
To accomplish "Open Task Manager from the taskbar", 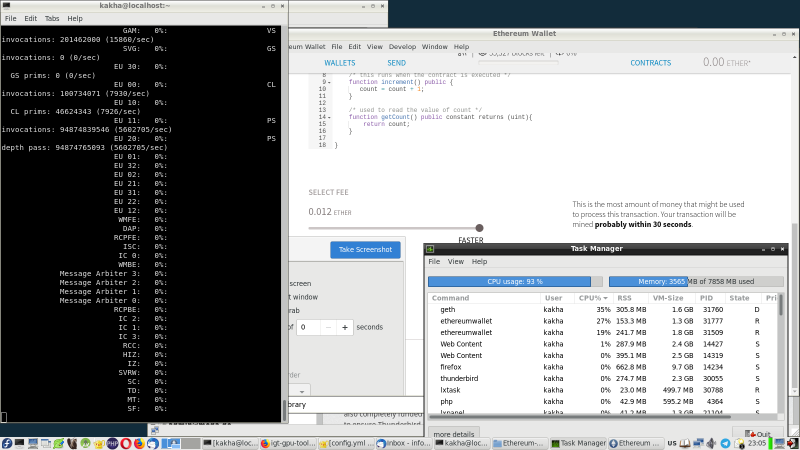I will point(577,443).
